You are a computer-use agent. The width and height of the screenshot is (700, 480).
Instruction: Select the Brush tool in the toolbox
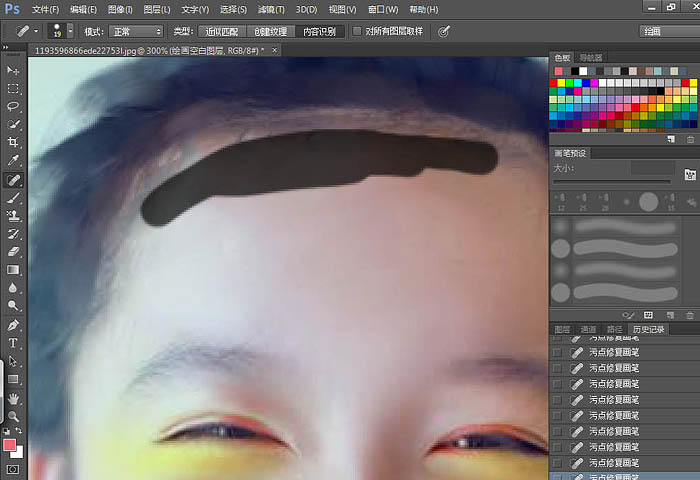pos(13,198)
